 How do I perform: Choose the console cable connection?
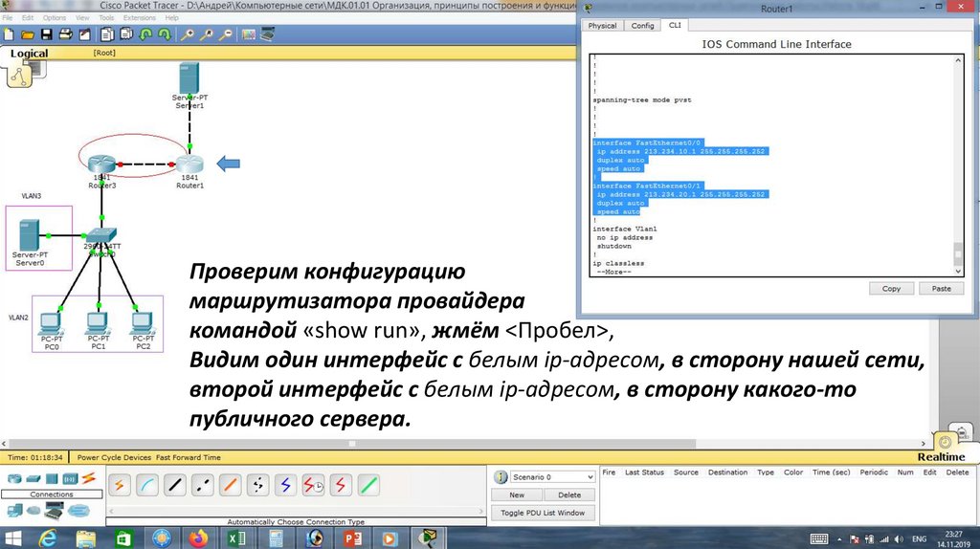pos(146,485)
